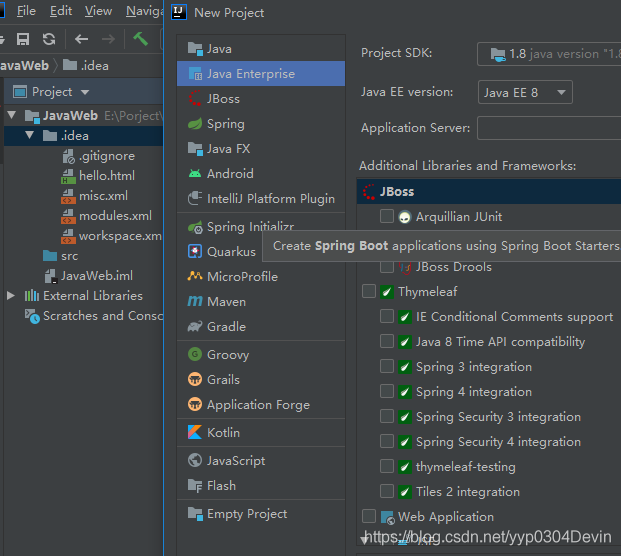Image resolution: width=621 pixels, height=556 pixels.
Task: Click the Synchronize refresh toolbar icon
Action: click(x=48, y=39)
